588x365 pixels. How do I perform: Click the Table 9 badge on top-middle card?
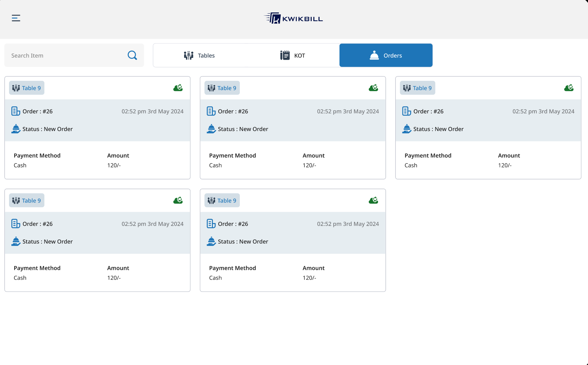(222, 88)
